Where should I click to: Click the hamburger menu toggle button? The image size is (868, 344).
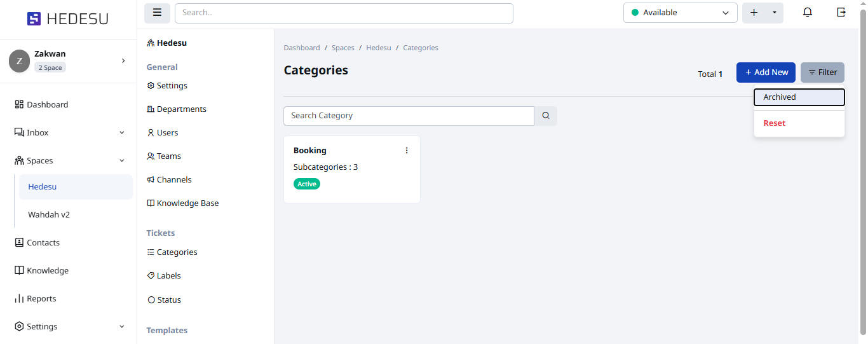157,13
